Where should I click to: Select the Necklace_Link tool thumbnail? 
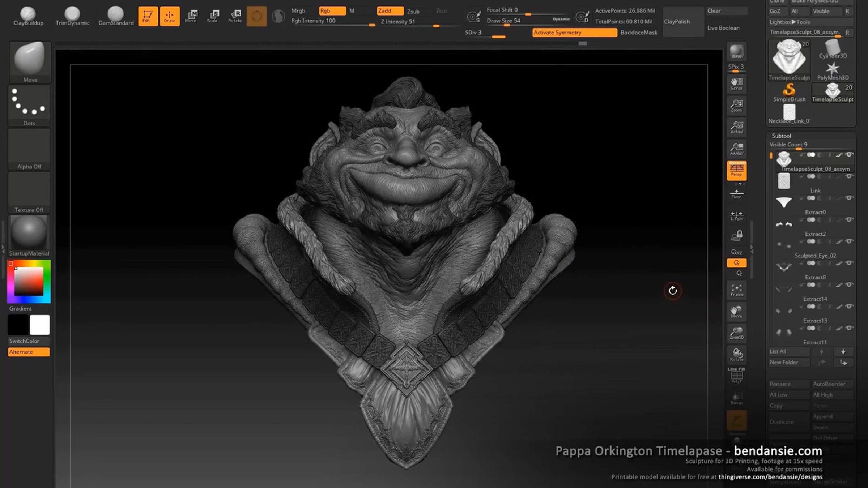pyautogui.click(x=789, y=114)
